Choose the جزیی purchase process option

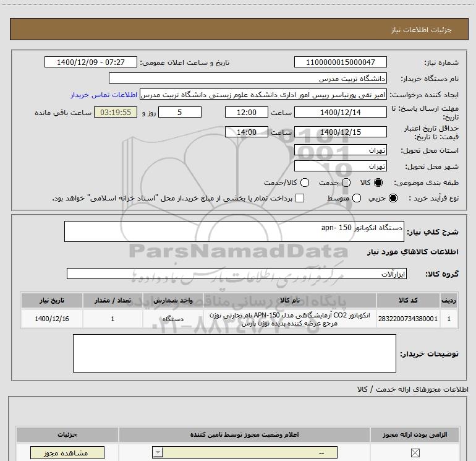393,199
